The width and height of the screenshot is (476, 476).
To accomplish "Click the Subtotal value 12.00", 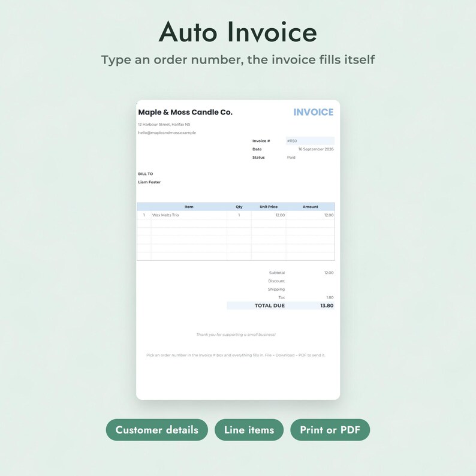I will (x=329, y=273).
